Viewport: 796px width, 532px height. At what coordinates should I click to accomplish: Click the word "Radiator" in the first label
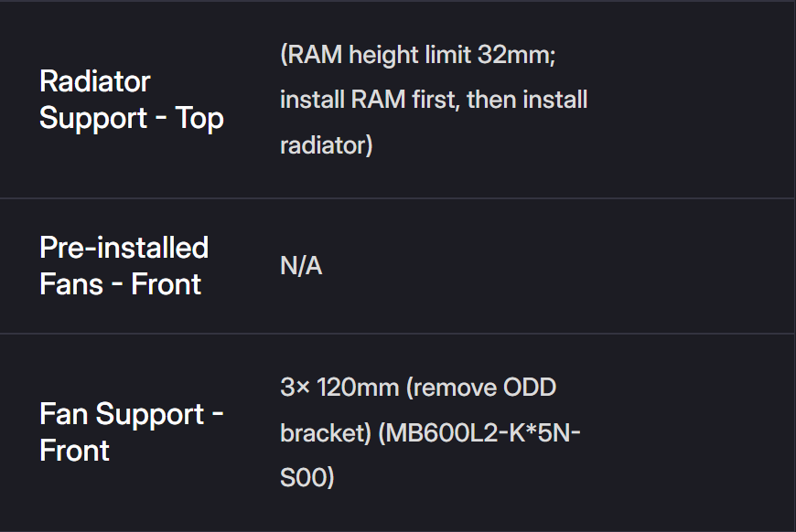coord(94,81)
